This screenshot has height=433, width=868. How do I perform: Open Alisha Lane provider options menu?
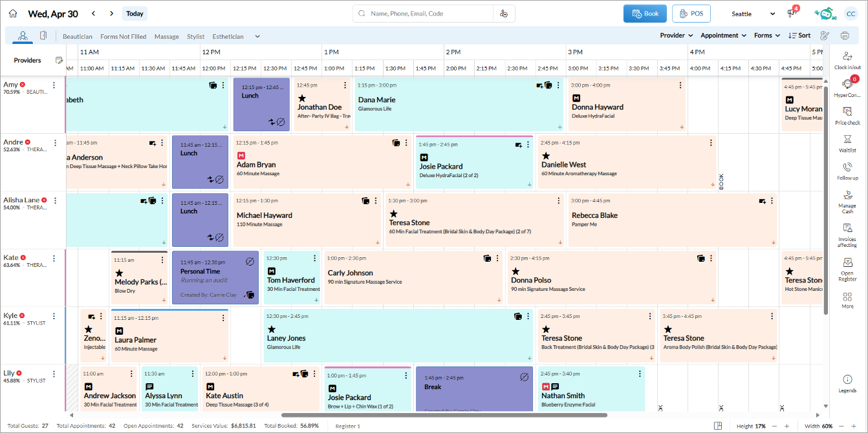54,200
